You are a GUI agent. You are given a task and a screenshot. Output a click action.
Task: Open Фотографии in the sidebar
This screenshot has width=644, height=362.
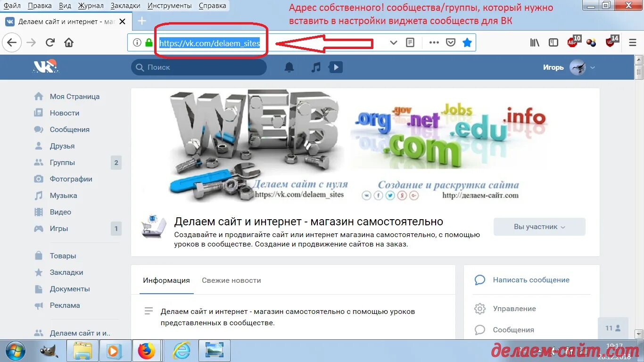click(71, 179)
